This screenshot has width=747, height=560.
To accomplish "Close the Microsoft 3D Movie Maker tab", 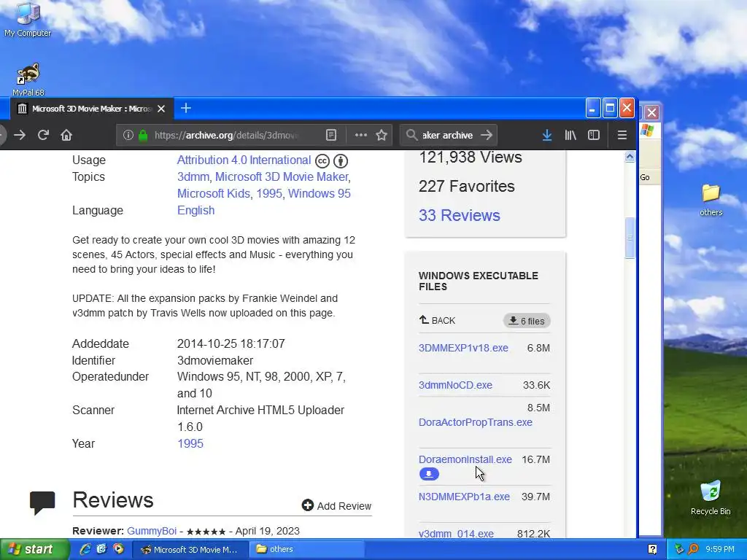I will click(161, 109).
